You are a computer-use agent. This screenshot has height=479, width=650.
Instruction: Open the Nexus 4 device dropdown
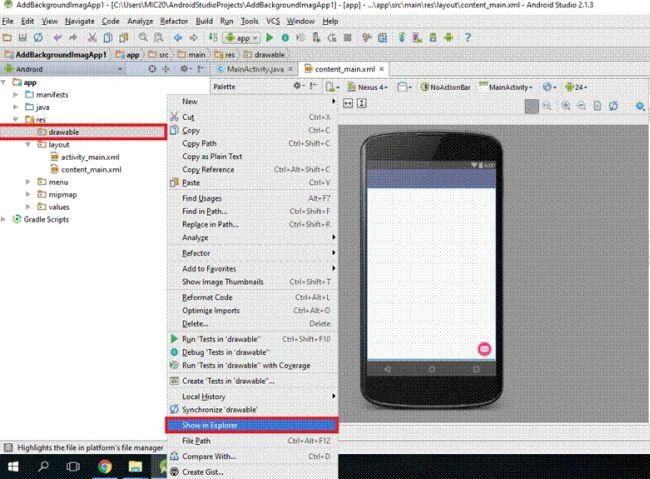click(x=368, y=87)
